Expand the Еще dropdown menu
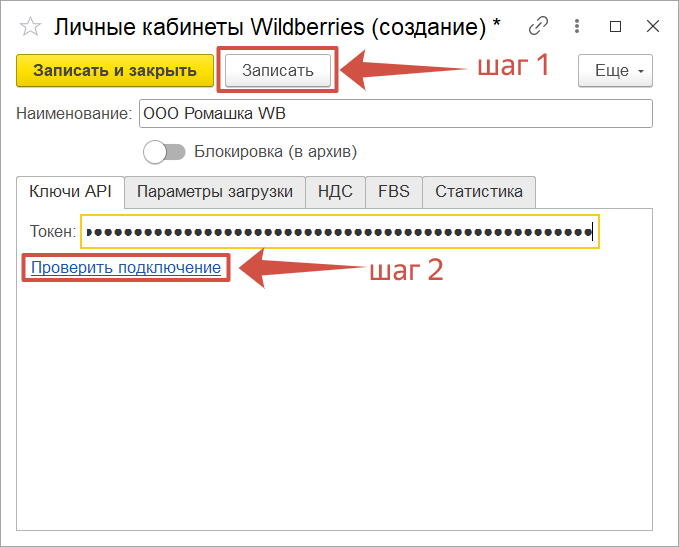The width and height of the screenshot is (679, 547). 616,71
